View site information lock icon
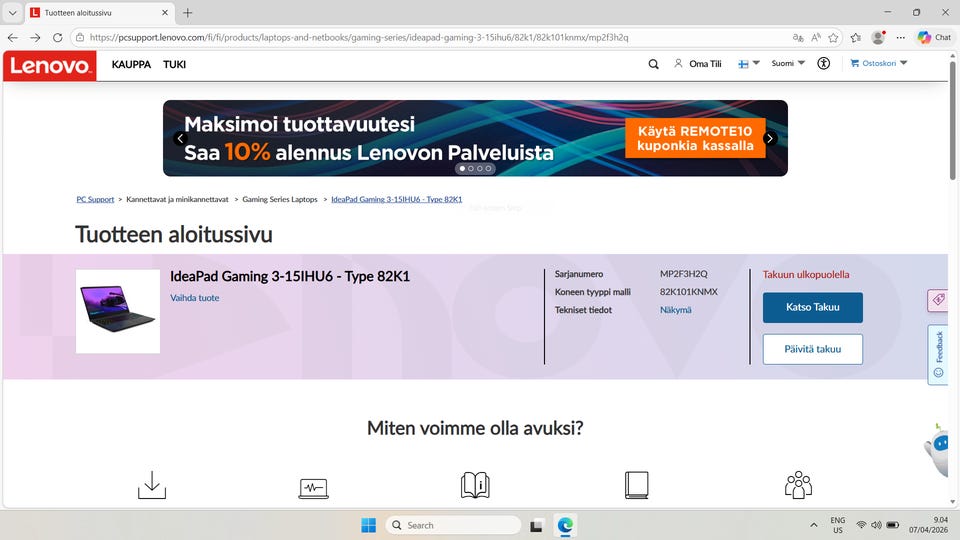Image resolution: width=960 pixels, height=540 pixels. pyautogui.click(x=80, y=37)
